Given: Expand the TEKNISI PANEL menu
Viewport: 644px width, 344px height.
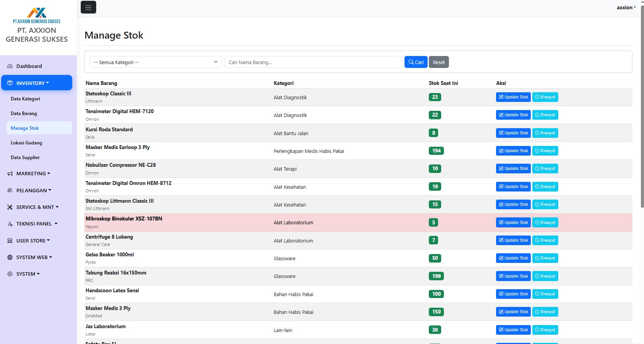Looking at the screenshot, I should (x=37, y=224).
